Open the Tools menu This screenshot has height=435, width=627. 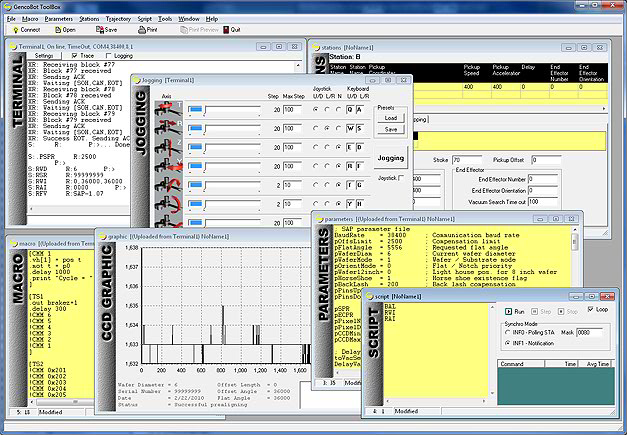(x=165, y=19)
